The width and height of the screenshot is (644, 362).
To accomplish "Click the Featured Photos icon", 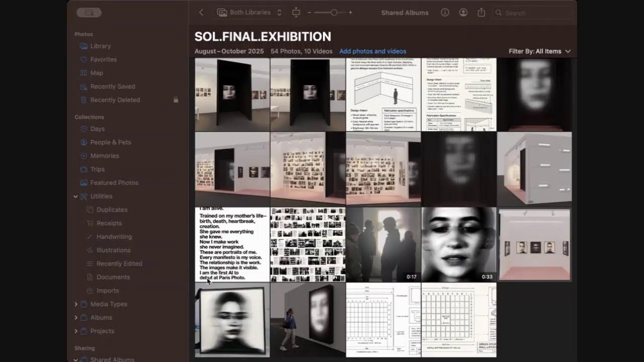I will (x=84, y=183).
